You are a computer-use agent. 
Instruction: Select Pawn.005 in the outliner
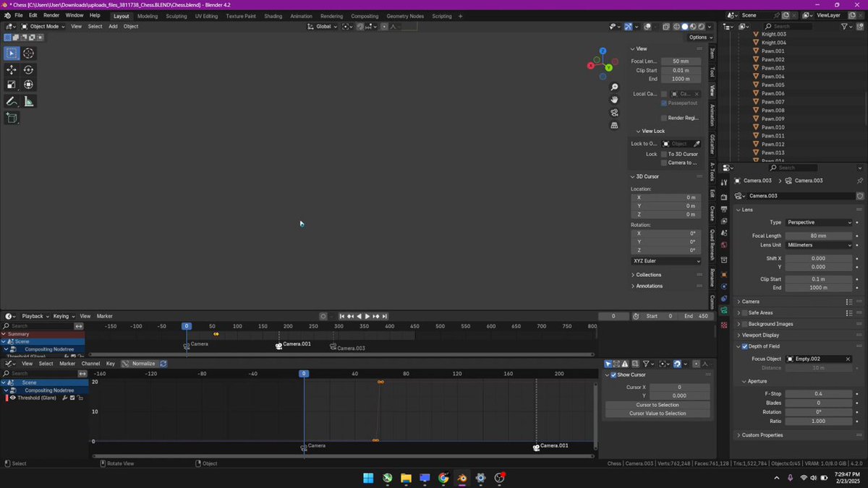(773, 85)
